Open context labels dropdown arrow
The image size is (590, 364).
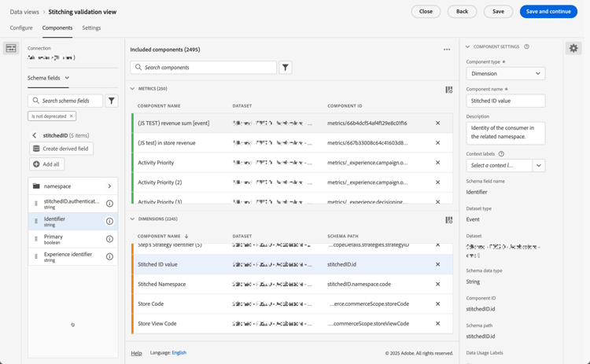[539, 165]
